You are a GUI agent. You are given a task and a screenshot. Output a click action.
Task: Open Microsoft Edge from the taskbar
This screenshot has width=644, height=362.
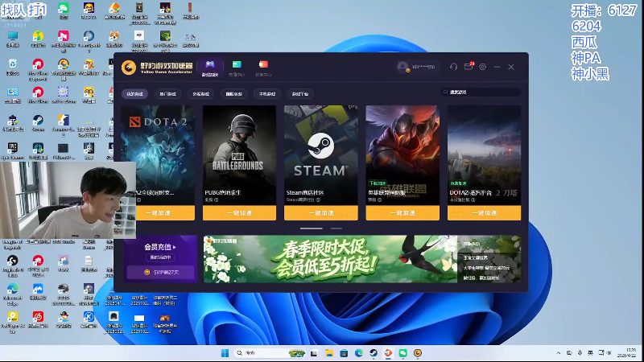pyautogui.click(x=358, y=353)
